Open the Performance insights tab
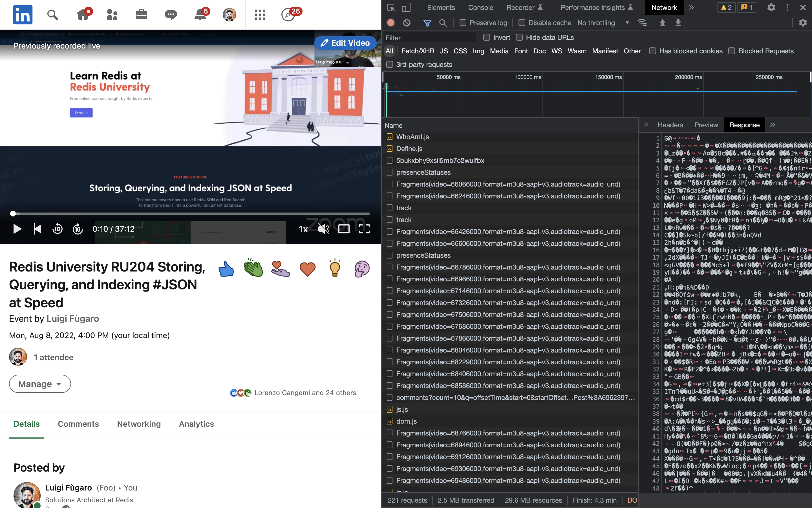This screenshot has width=812, height=508. coord(597,7)
